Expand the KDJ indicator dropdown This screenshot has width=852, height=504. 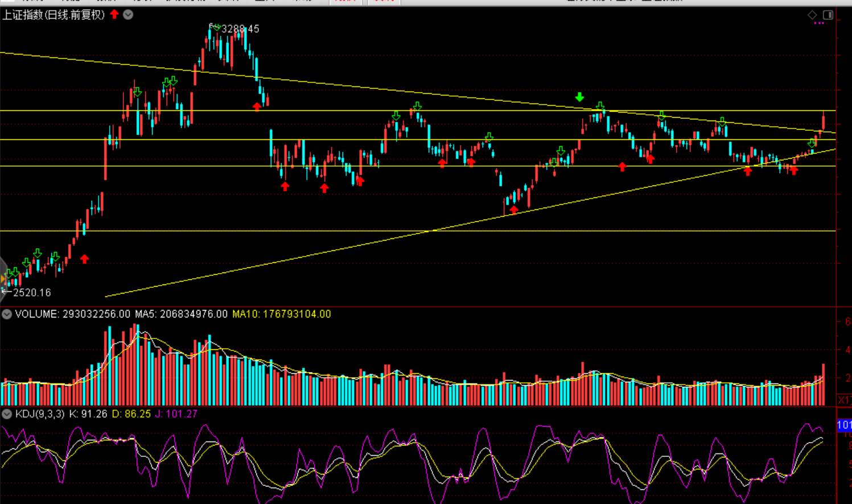click(x=7, y=414)
